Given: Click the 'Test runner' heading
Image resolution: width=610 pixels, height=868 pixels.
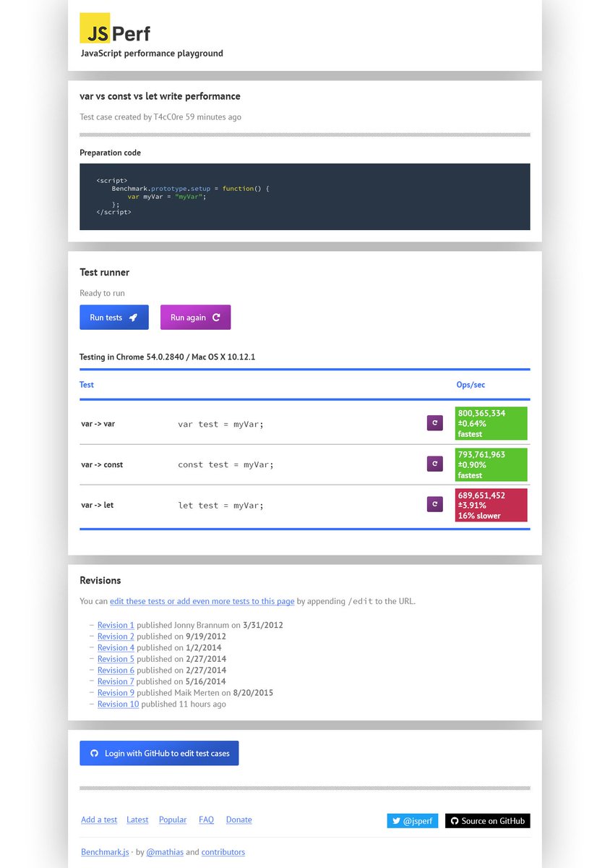Looking at the screenshot, I should coord(105,273).
